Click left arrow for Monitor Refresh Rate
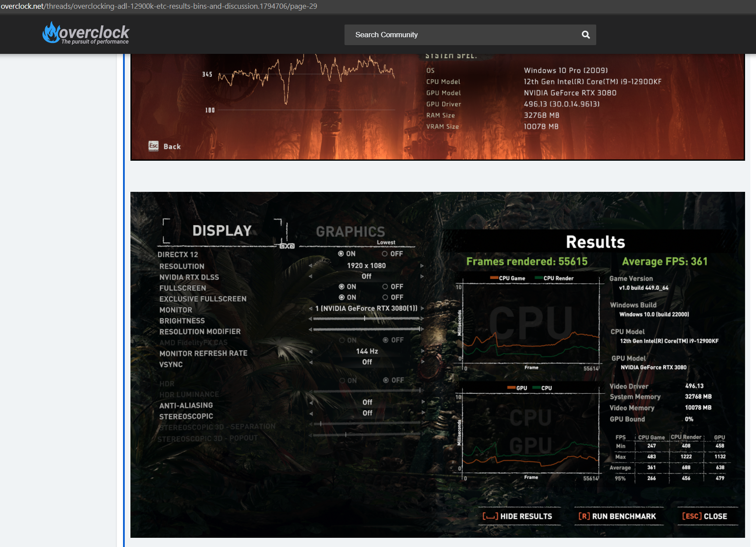 (x=311, y=351)
